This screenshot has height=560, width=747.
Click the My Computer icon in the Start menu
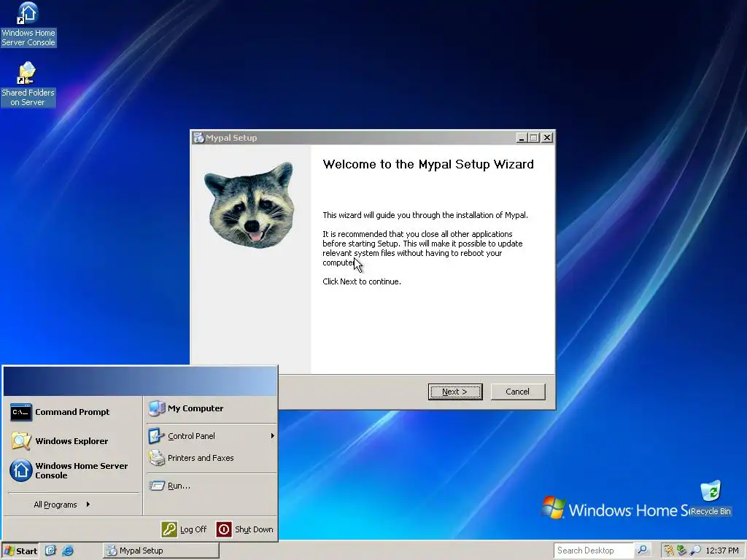tap(157, 408)
